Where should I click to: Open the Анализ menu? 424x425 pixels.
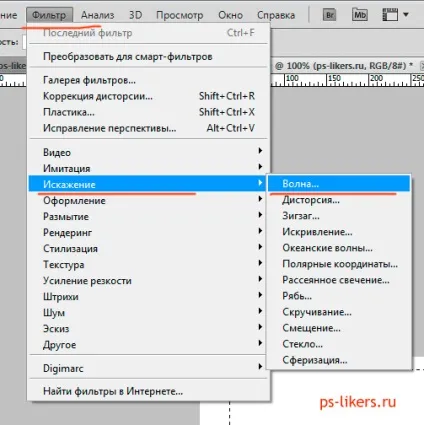click(97, 15)
